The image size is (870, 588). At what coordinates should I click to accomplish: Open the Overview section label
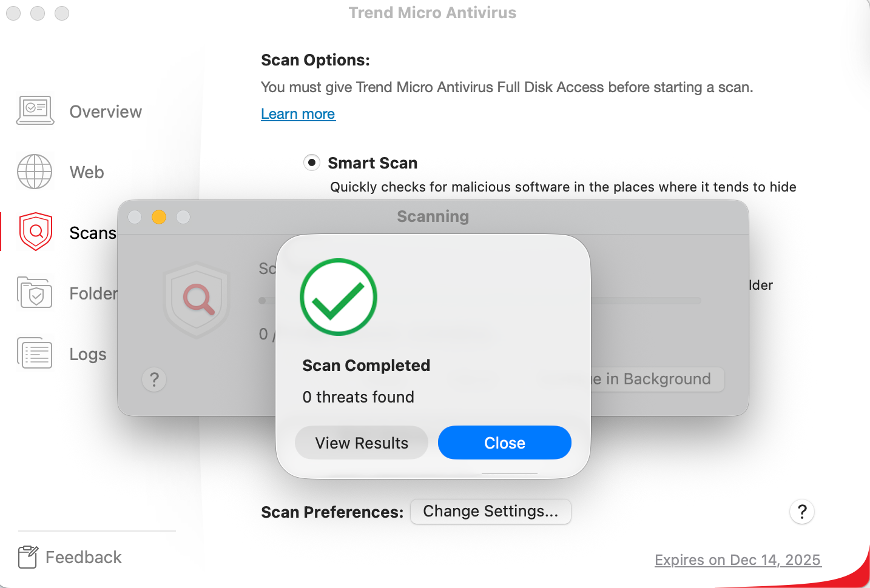point(106,112)
